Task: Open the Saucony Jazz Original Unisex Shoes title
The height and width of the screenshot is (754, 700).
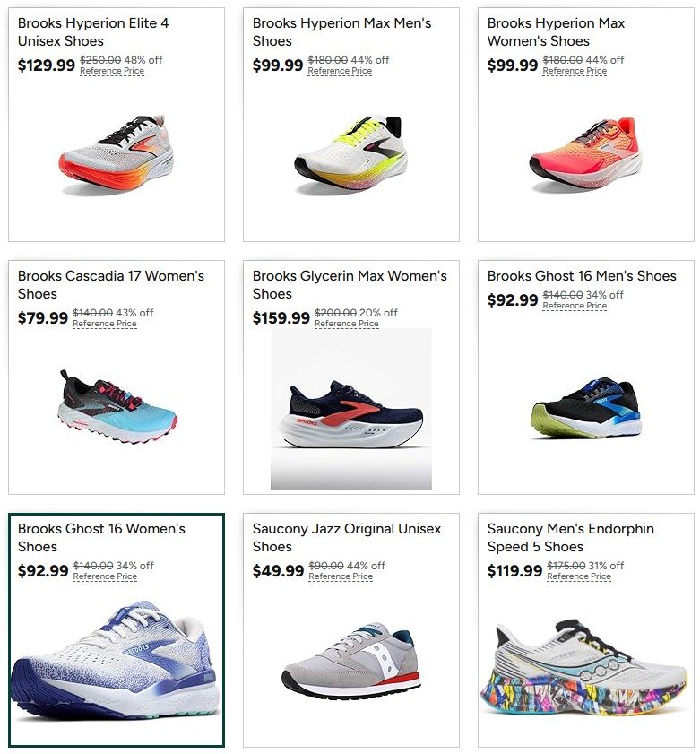Action: [347, 538]
